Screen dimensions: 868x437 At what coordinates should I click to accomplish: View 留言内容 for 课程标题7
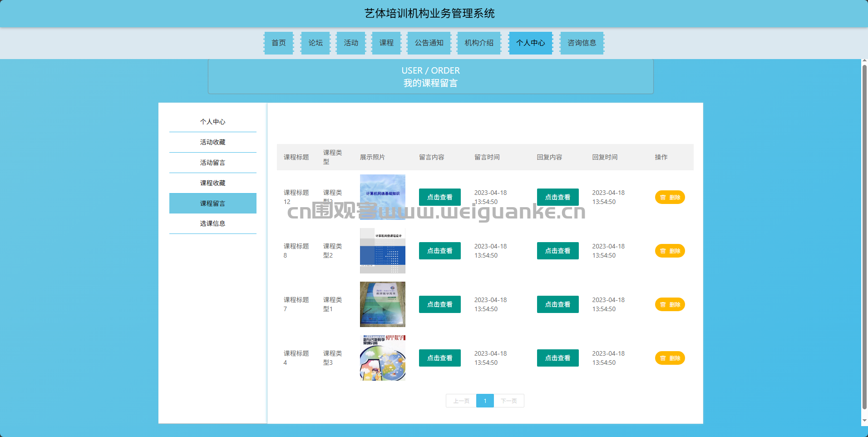[440, 304]
